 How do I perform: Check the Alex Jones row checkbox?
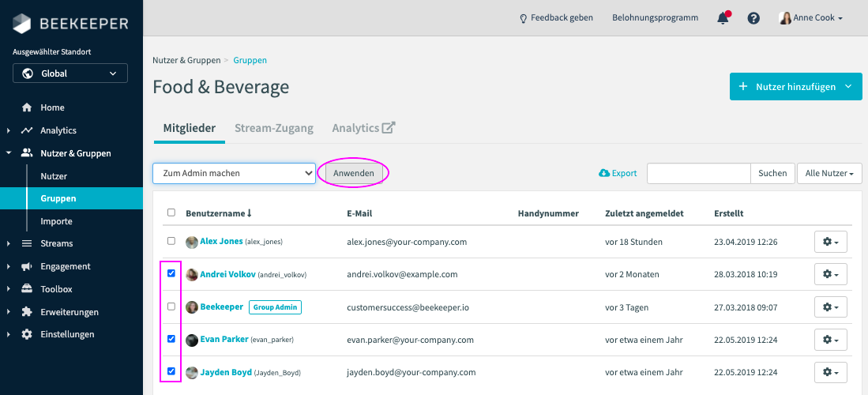pos(171,241)
